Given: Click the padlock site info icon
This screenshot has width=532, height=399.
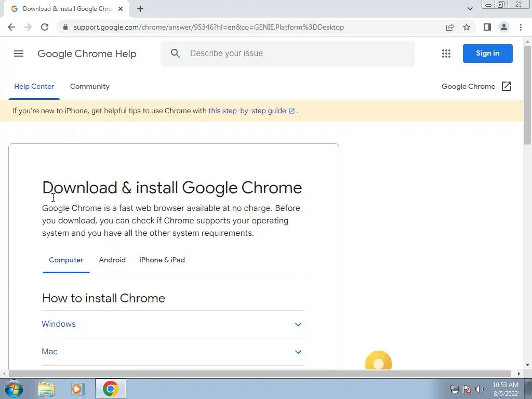Looking at the screenshot, I should click(65, 27).
